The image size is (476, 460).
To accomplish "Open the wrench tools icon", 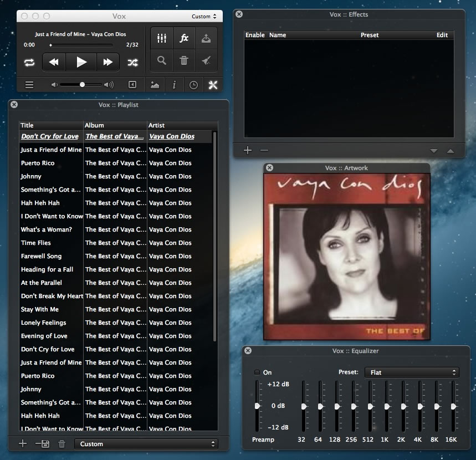I will [x=212, y=85].
